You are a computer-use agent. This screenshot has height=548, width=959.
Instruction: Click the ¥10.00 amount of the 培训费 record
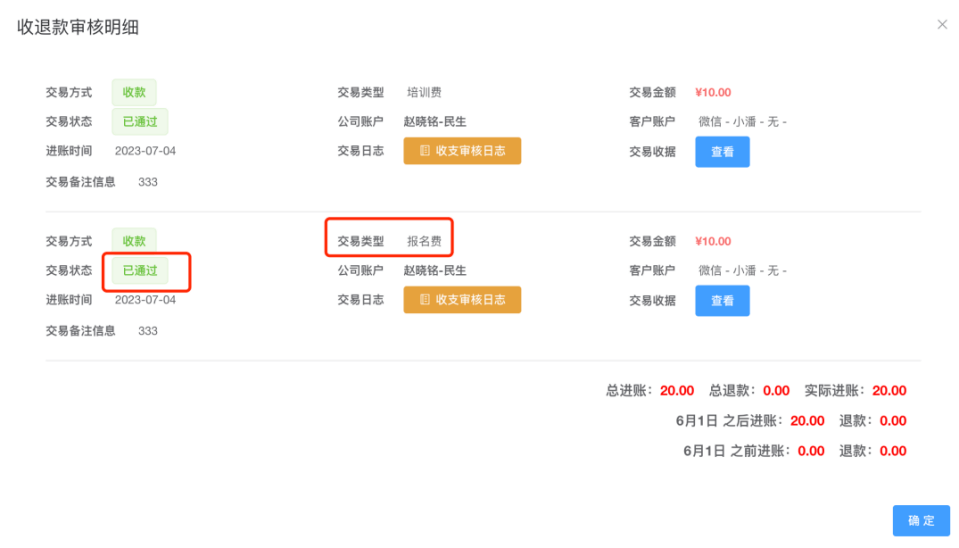click(x=715, y=92)
